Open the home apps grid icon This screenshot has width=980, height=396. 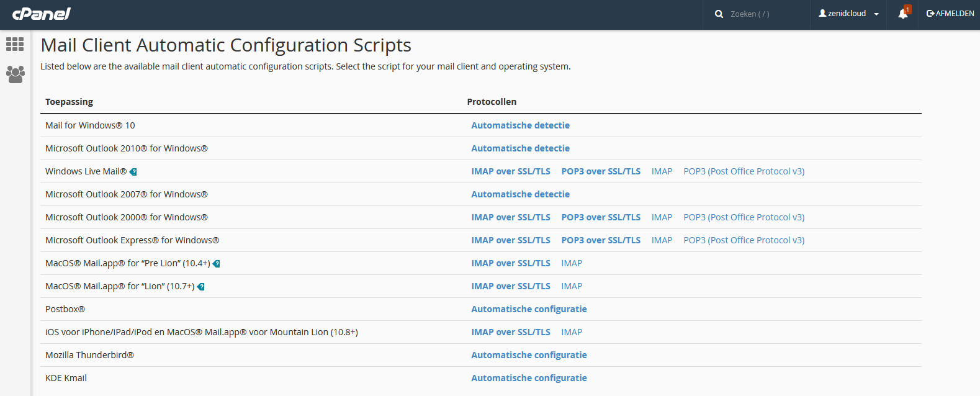pos(15,44)
